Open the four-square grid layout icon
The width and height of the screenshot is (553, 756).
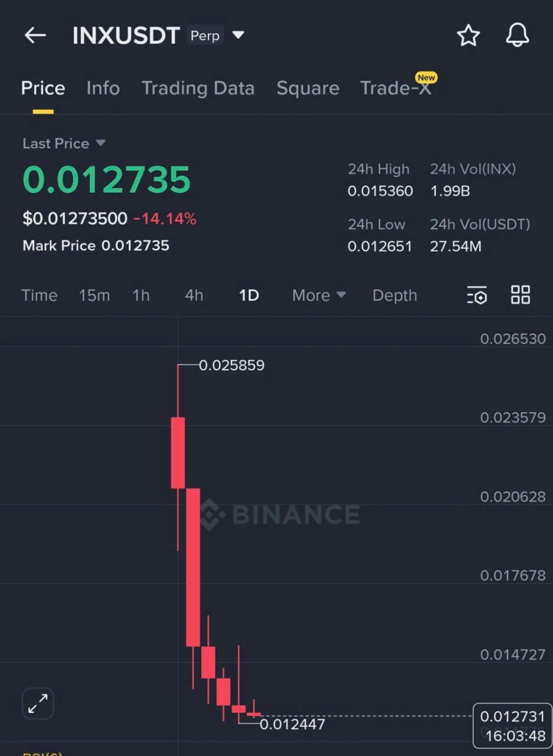click(x=521, y=295)
